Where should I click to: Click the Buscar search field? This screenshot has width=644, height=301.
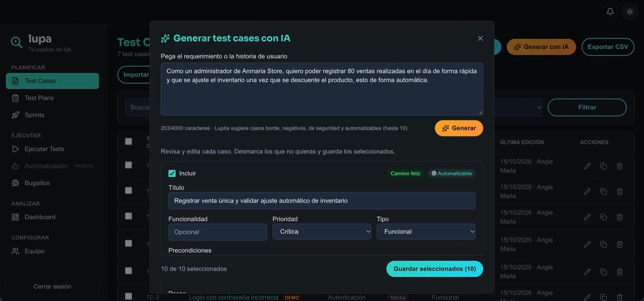click(x=137, y=107)
